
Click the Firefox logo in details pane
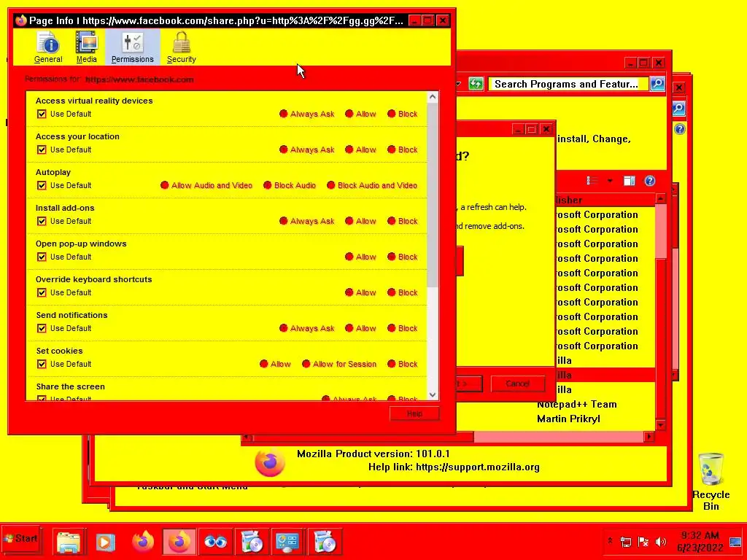tap(270, 462)
